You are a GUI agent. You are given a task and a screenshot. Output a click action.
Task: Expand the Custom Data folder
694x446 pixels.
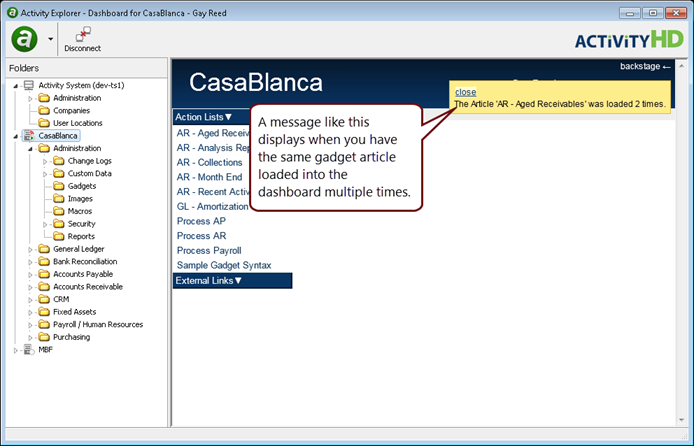pyautogui.click(x=45, y=174)
